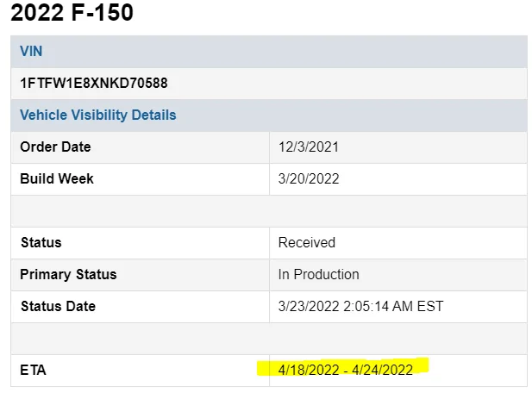
Task: Select the Vehicle Visibility Details header
Action: [x=97, y=115]
